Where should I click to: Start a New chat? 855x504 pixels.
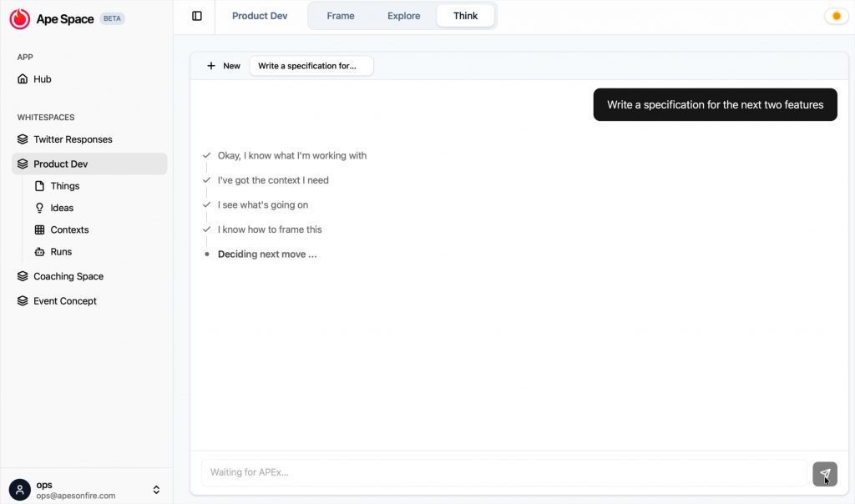click(x=223, y=66)
